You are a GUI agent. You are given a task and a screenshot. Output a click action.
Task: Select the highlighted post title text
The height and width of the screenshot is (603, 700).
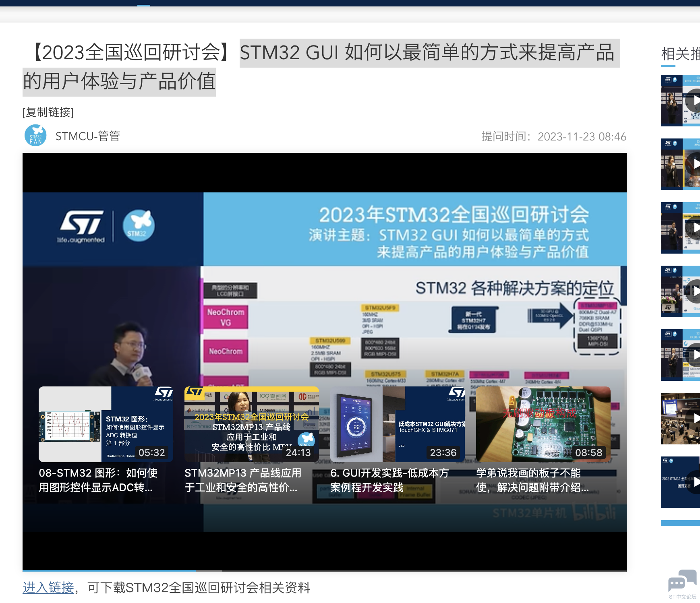click(x=321, y=67)
